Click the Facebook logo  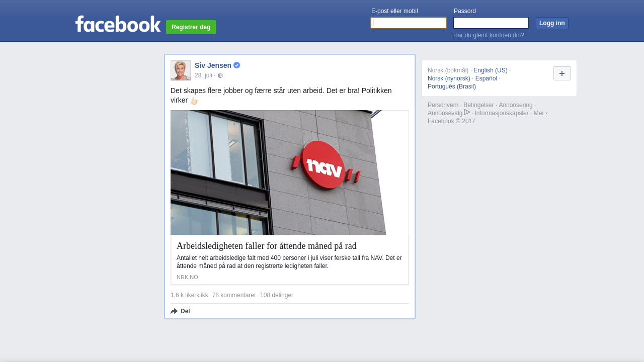(118, 24)
